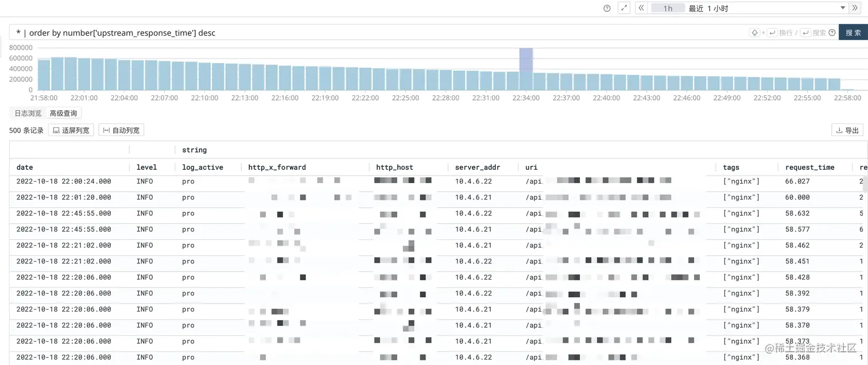
Task: Click the date column header
Action: (25, 168)
